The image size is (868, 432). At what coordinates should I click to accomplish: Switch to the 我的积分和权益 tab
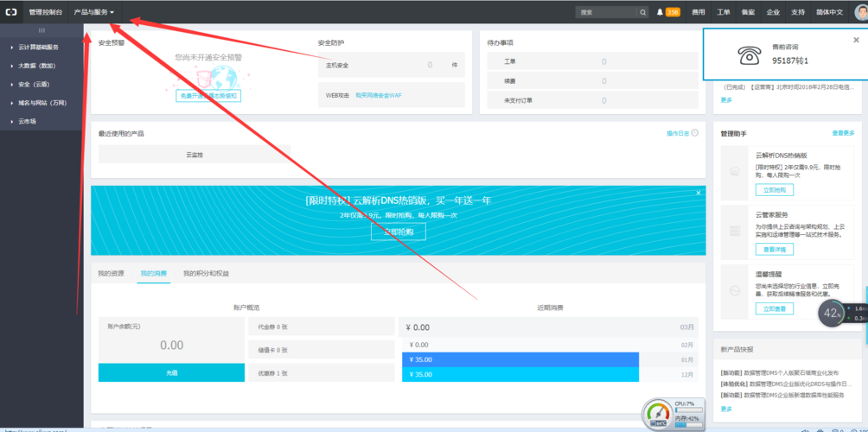206,273
